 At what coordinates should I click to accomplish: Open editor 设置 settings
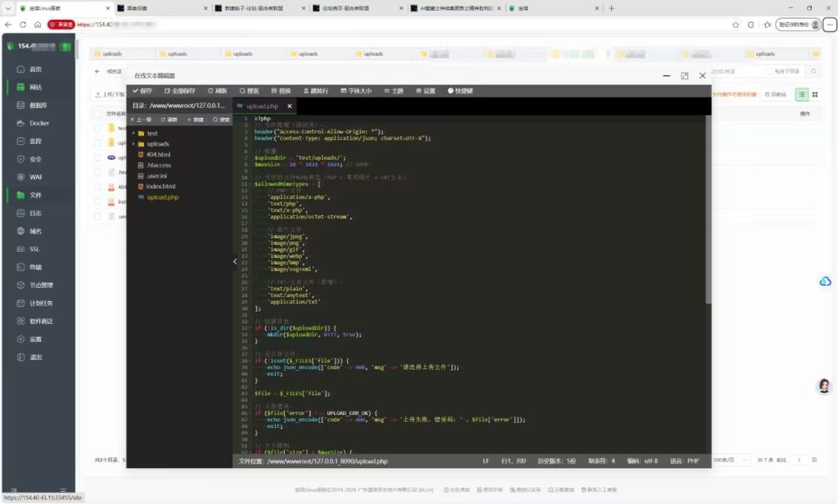[426, 91]
